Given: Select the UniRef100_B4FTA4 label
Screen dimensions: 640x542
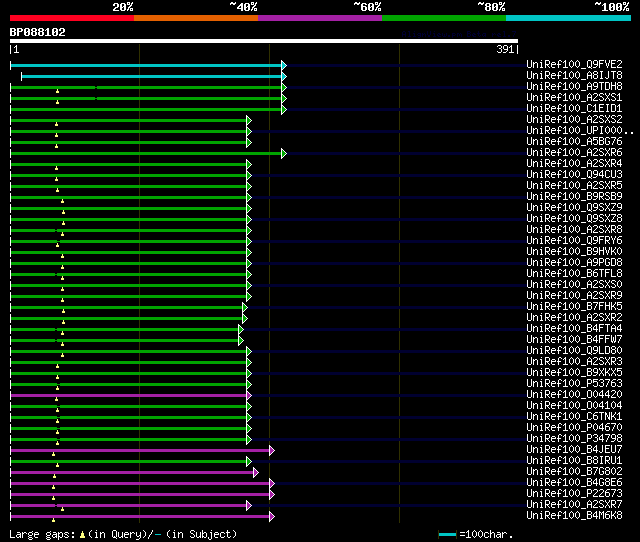Looking at the screenshot, I should click(574, 329).
